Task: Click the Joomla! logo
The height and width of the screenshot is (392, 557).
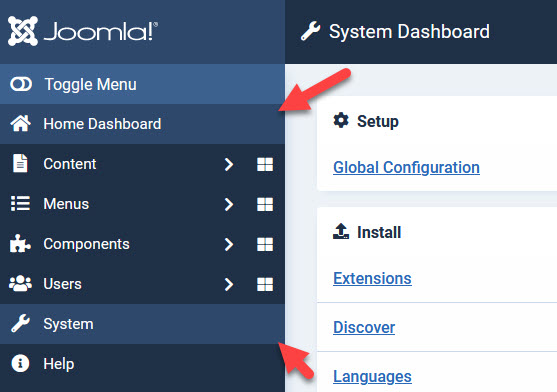Action: [x=83, y=31]
